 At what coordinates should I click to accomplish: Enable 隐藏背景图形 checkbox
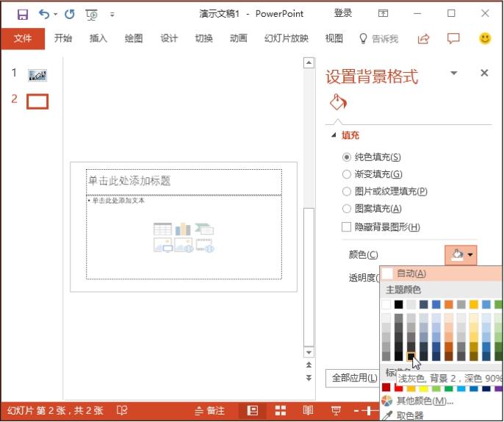pyautogui.click(x=347, y=227)
